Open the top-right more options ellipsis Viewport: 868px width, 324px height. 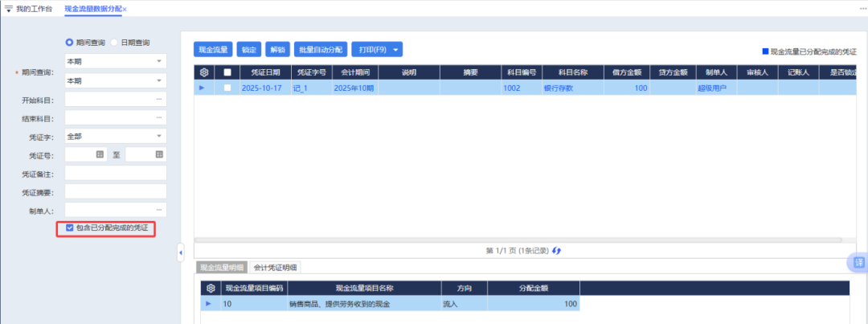point(862,10)
